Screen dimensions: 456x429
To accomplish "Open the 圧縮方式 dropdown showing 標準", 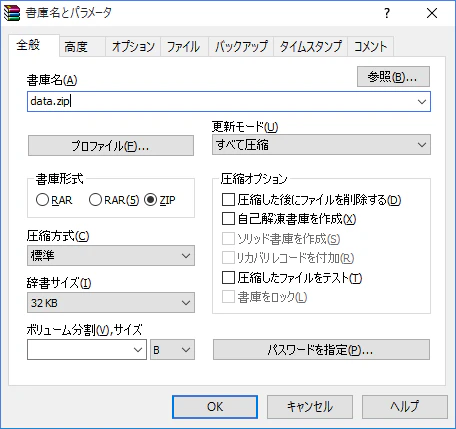I will point(111,256).
